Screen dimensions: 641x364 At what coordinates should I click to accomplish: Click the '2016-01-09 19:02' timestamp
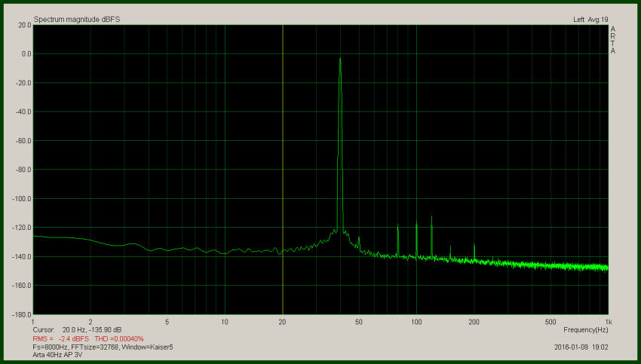click(581, 347)
